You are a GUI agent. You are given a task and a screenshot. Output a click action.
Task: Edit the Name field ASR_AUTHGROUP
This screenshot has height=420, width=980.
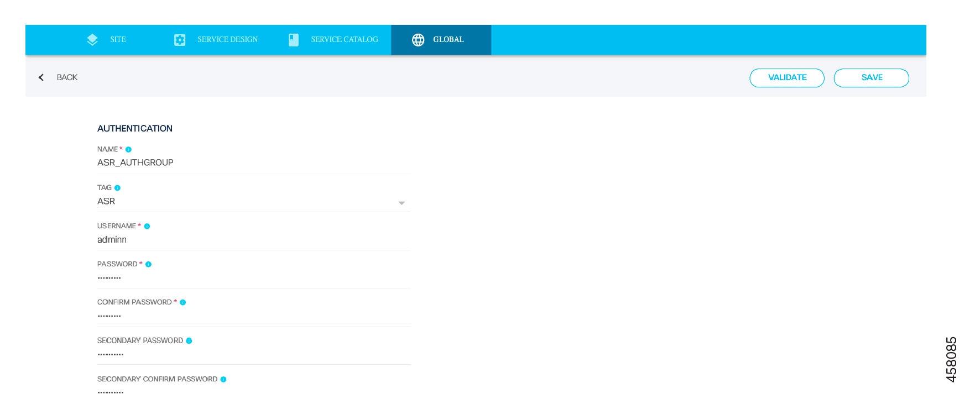coord(254,163)
